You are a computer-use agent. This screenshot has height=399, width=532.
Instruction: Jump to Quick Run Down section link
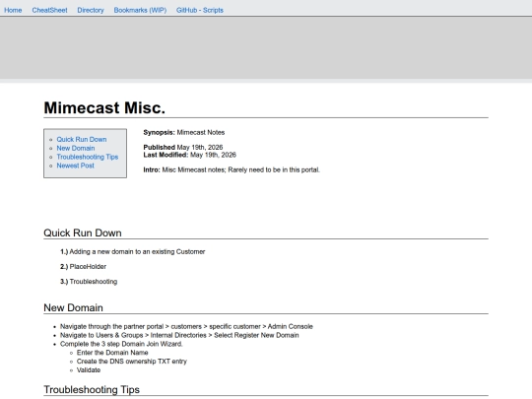(82, 140)
